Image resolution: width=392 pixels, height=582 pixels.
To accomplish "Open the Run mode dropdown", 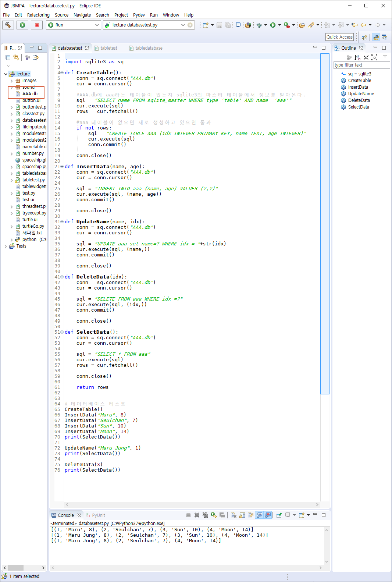I will 97,25.
